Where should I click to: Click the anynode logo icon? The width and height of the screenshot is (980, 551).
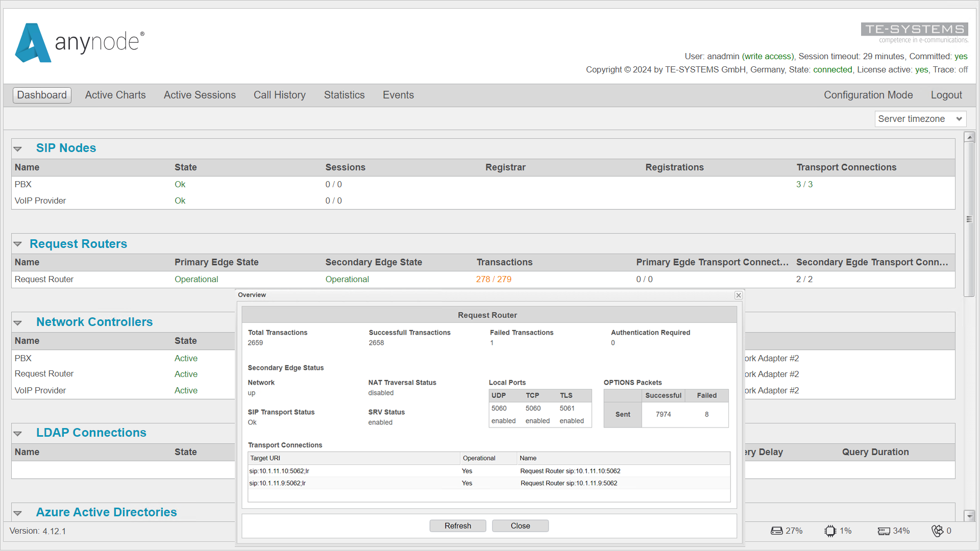click(33, 43)
